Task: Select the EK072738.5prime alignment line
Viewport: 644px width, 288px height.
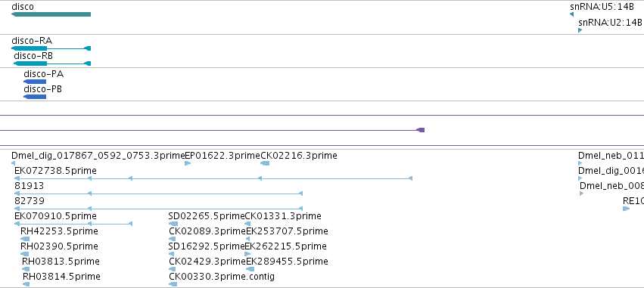Action: (213, 178)
